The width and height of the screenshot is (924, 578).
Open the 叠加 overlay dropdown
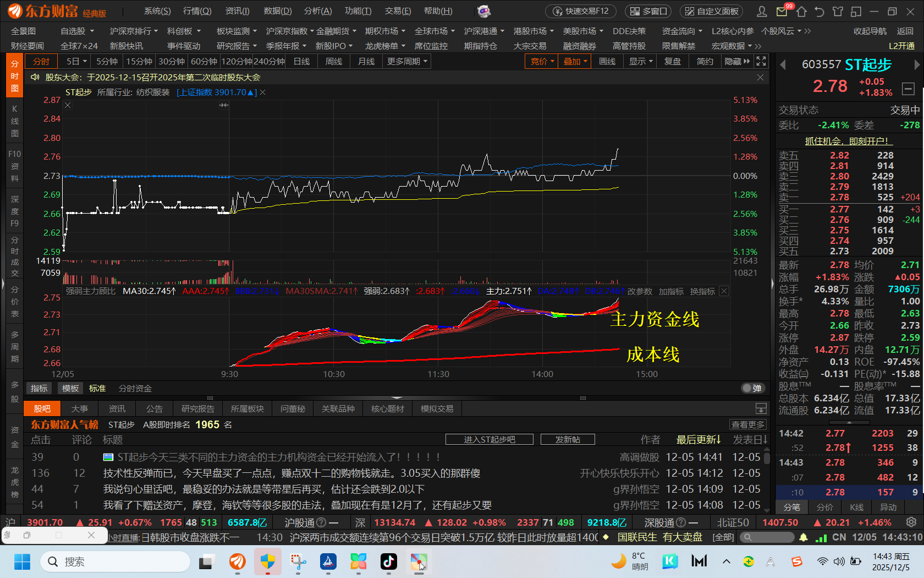tap(575, 61)
